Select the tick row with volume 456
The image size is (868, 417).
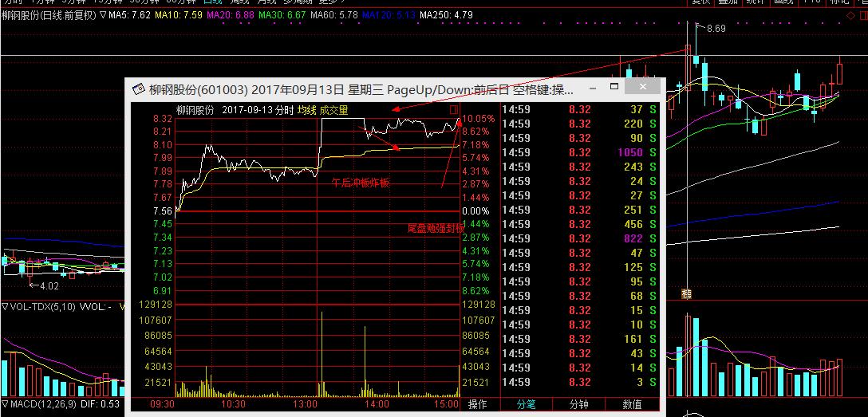(579, 224)
